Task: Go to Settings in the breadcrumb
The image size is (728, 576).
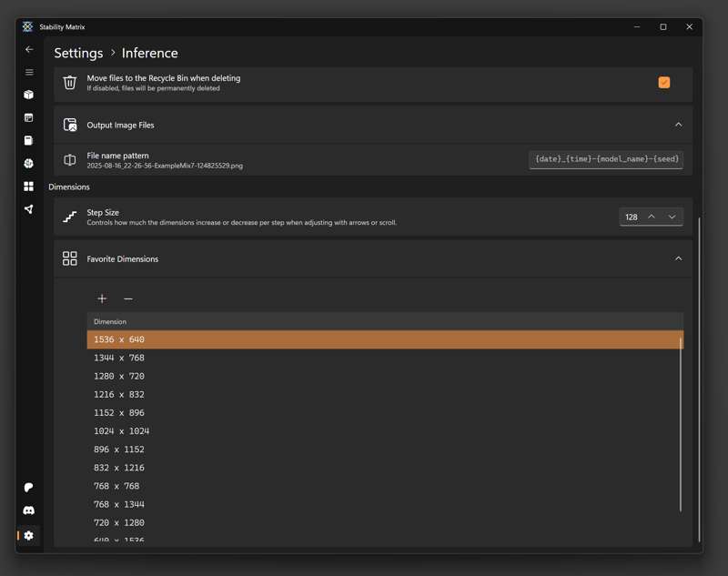Action: [78, 53]
